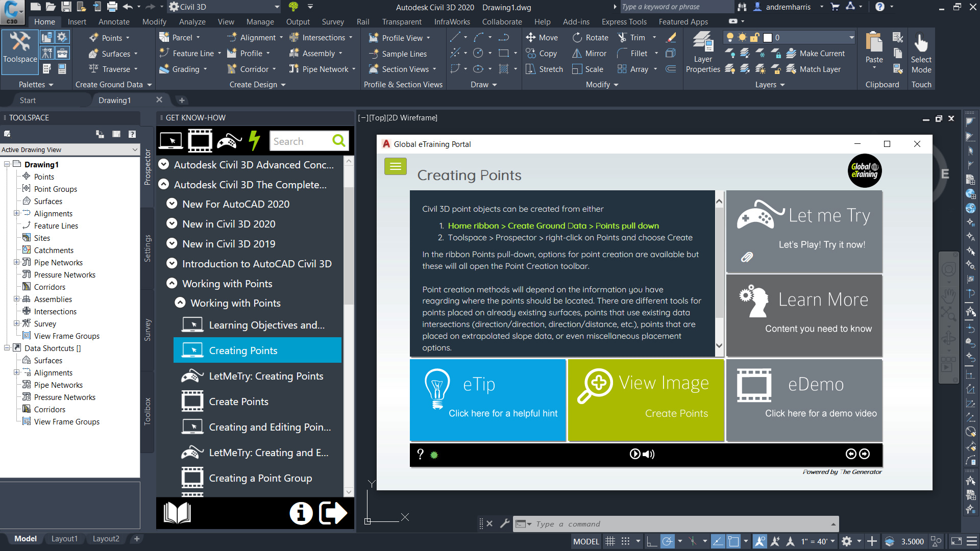Click the layer 0 color swatch
This screenshot has width=980, height=551.
(x=768, y=37)
